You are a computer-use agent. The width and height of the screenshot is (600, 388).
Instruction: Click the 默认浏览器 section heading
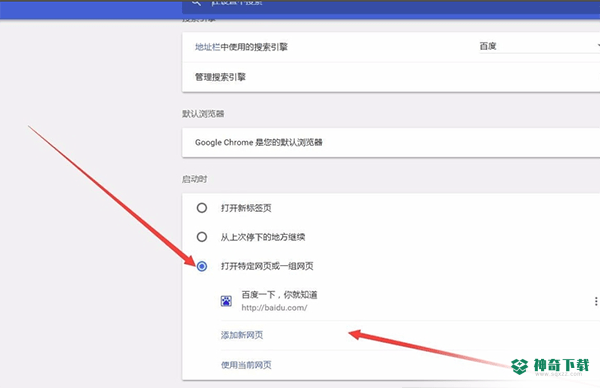click(203, 114)
